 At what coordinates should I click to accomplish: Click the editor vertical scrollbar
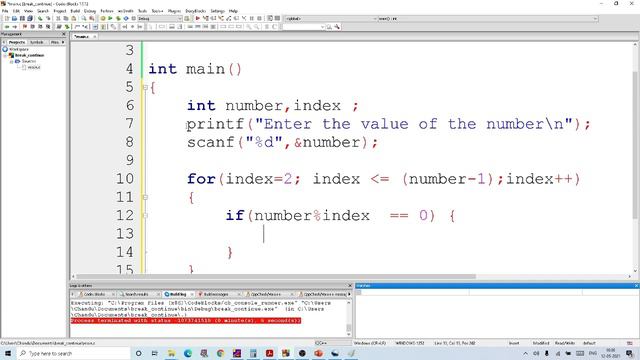click(x=636, y=145)
